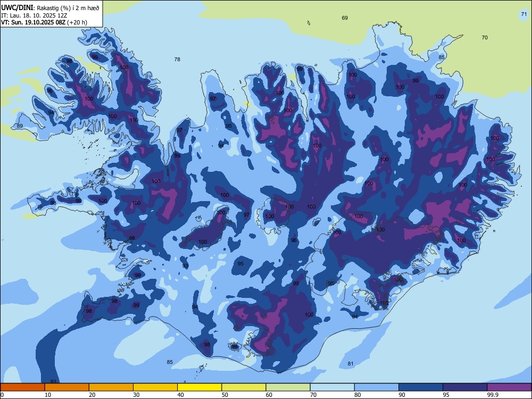Click the 90–95 dark blue legend swatch

tap(421, 387)
